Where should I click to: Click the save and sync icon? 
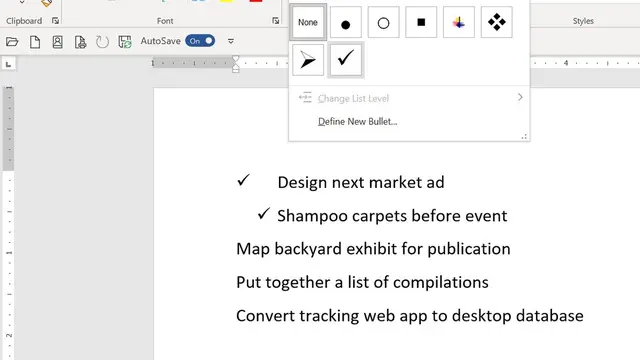[x=124, y=42]
